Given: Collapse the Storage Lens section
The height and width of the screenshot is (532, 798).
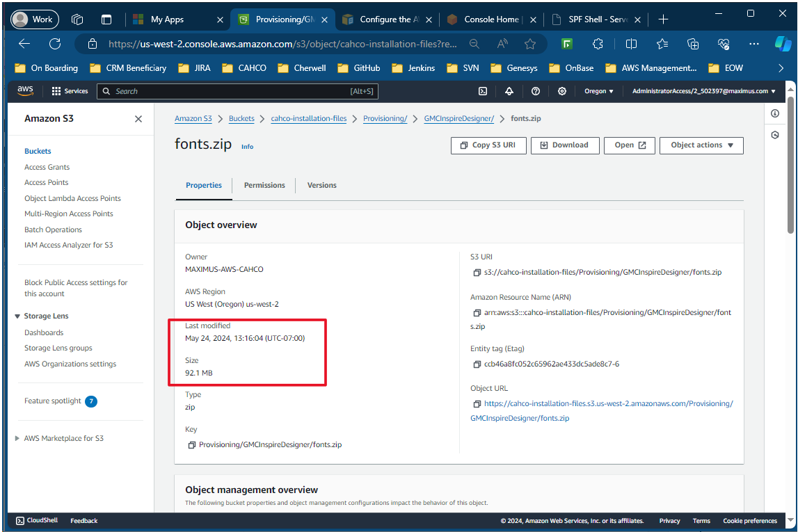Looking at the screenshot, I should click(17, 316).
